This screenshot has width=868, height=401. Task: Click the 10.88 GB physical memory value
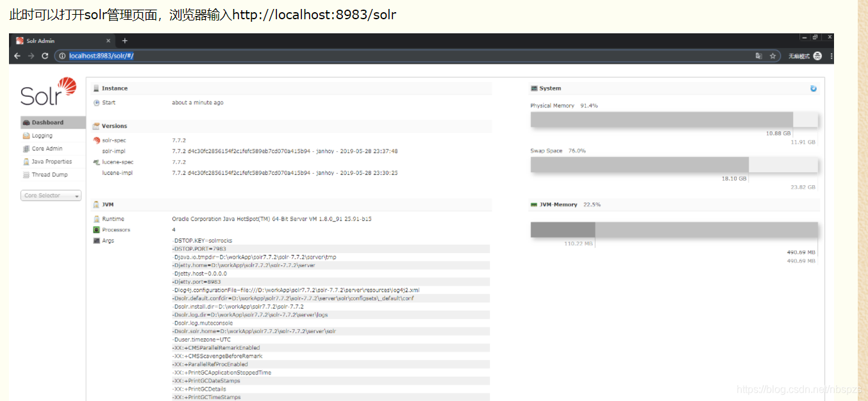click(x=778, y=134)
